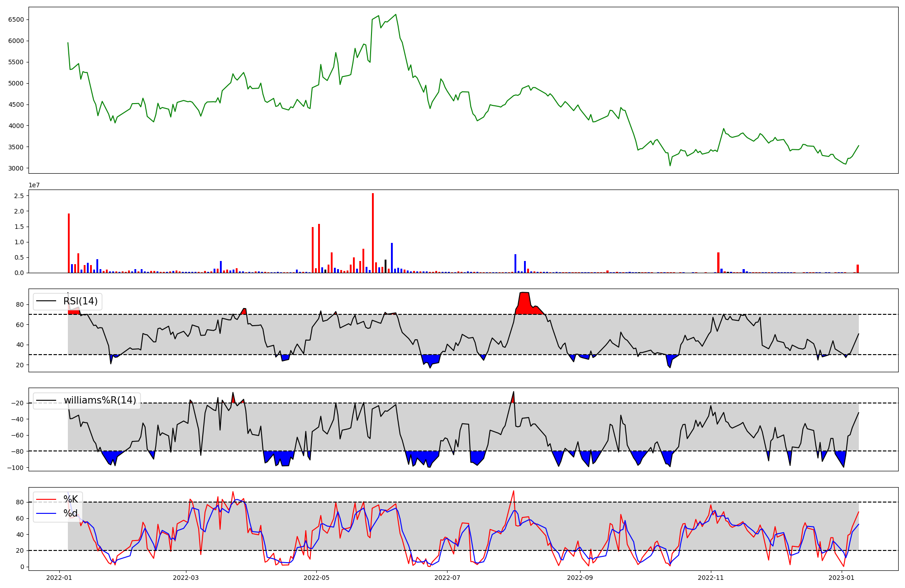The width and height of the screenshot is (905, 588).
Task: Click the highest peak of the green price line
Action: [x=396, y=14]
